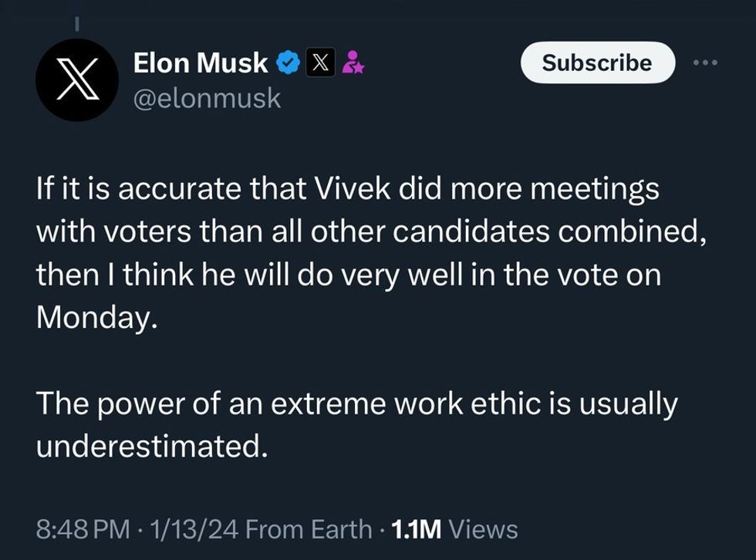Select Elon Musk's circular profile picture
756x560 pixels.
coord(77,79)
